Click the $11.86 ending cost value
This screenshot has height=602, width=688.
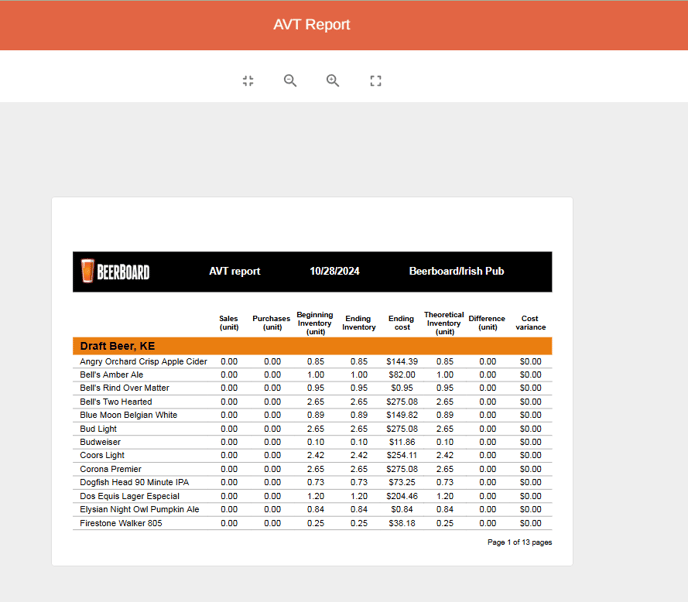pyautogui.click(x=402, y=442)
